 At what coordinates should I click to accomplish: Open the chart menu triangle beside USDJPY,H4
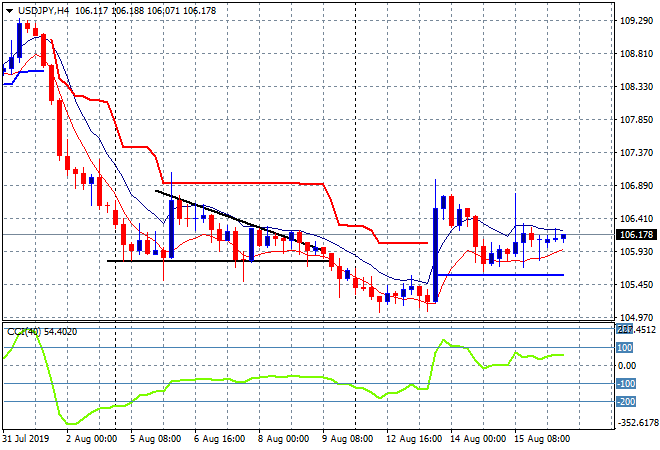point(9,10)
